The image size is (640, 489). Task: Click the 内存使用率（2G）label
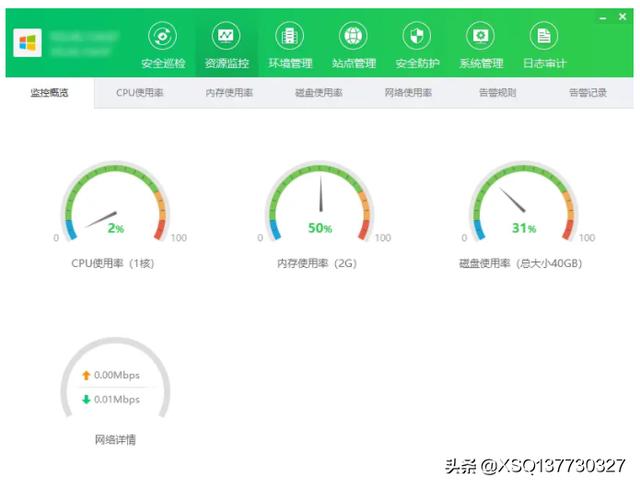(x=317, y=263)
